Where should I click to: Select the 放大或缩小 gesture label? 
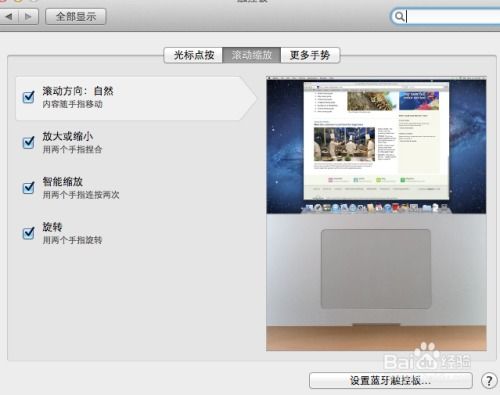(x=68, y=136)
